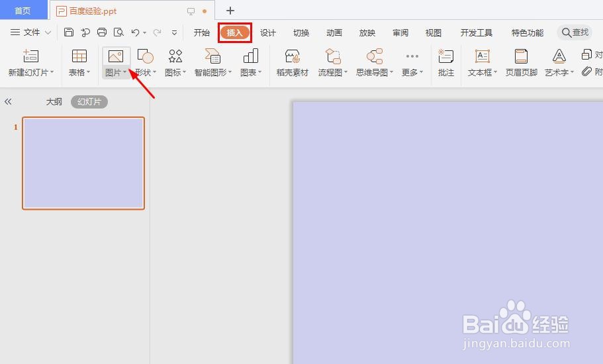Switch to the 审阅 ribbon tab
This screenshot has width=603, height=364.
(400, 32)
